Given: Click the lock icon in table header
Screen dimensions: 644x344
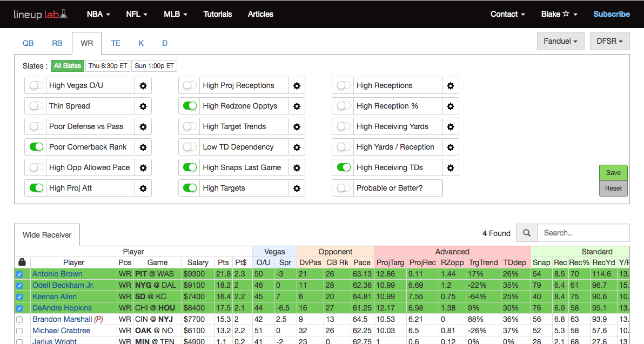Looking at the screenshot, I should coord(22,262).
